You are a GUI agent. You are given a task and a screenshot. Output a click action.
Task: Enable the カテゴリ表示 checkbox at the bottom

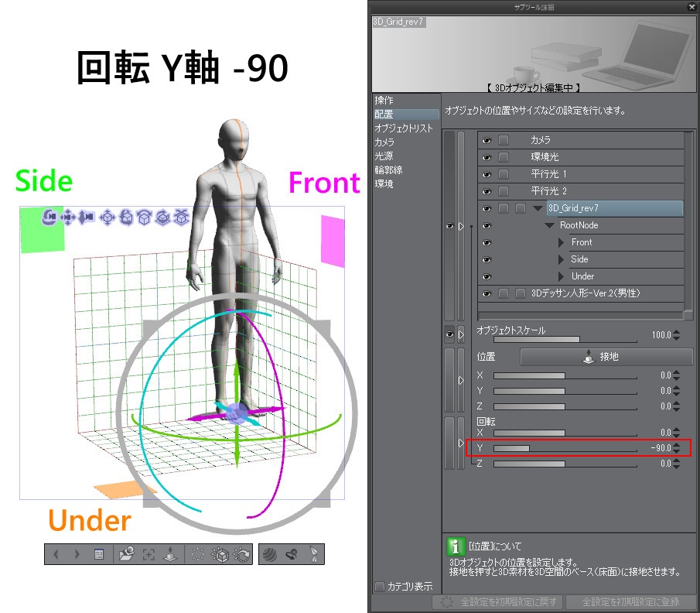click(380, 587)
